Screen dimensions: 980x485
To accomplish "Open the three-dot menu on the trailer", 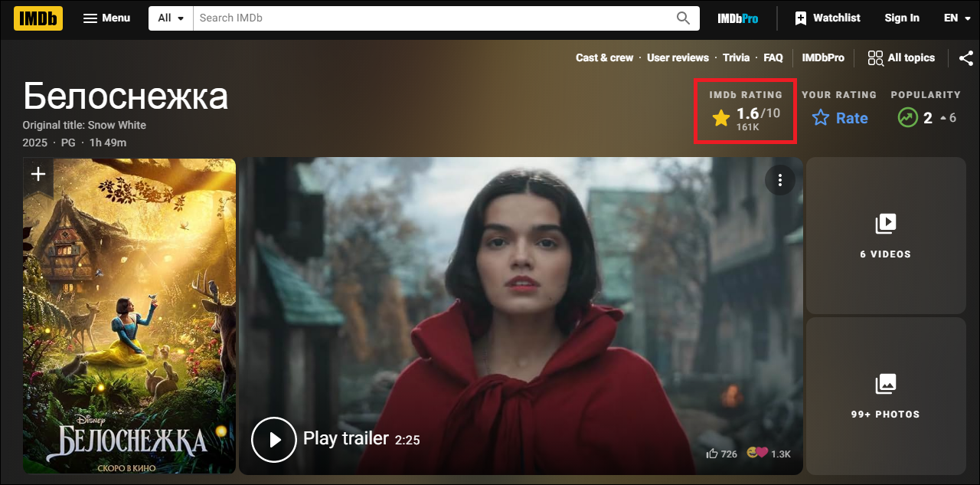I will [779, 180].
